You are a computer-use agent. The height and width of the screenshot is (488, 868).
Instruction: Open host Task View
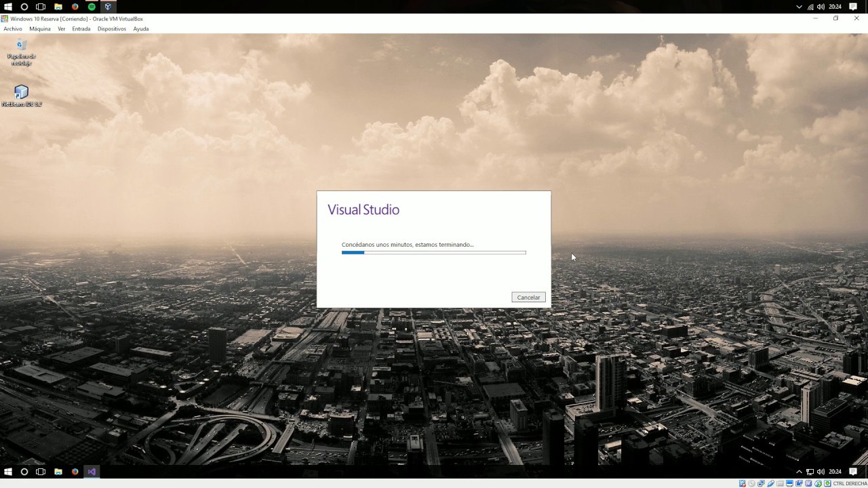tap(41, 7)
